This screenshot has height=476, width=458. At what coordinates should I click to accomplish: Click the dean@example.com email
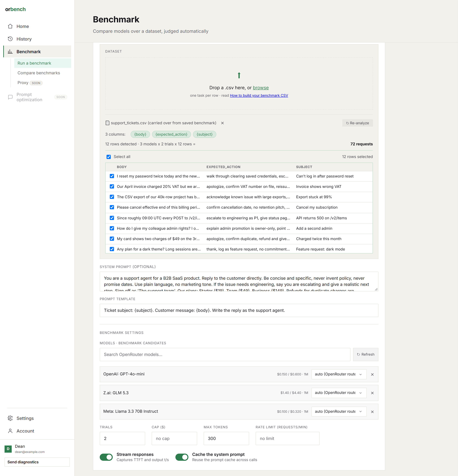30,452
